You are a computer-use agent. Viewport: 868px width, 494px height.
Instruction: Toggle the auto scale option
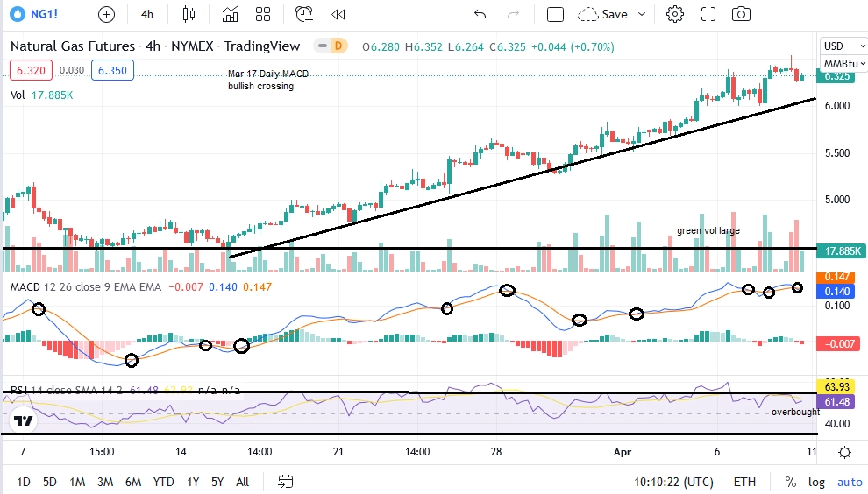point(850,482)
